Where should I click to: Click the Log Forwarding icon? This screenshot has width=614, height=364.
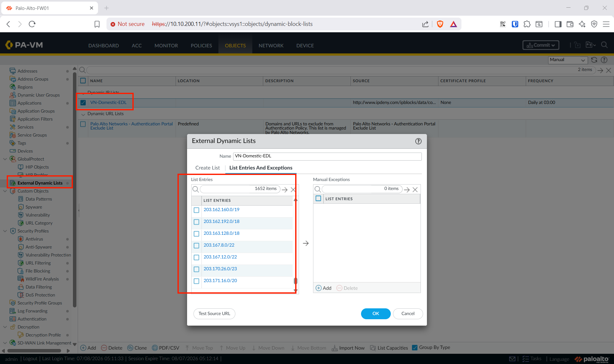pos(12,311)
